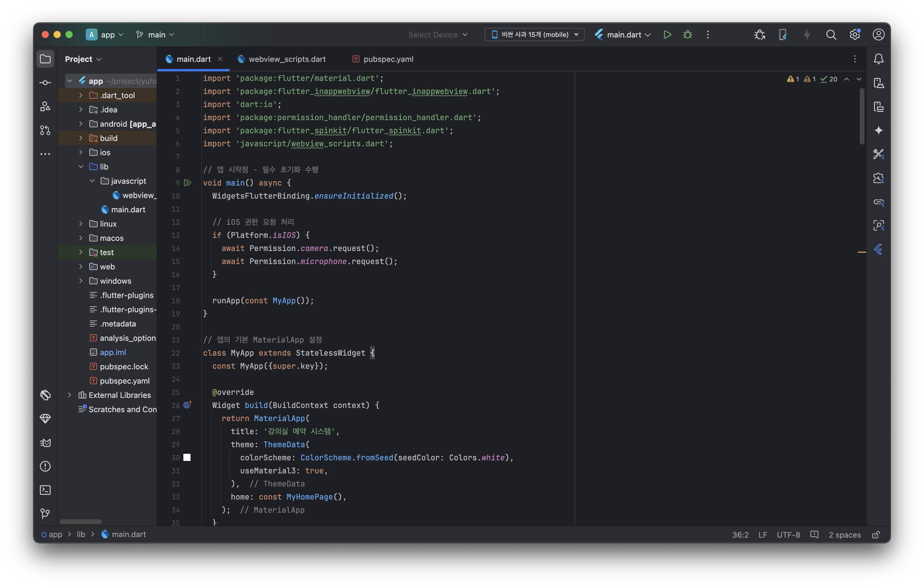Expand the android folder in project tree
This screenshot has height=587, width=924.
click(x=81, y=124)
